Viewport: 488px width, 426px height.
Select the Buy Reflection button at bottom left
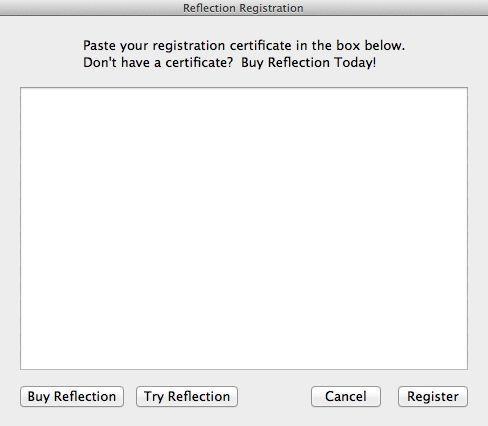[72, 396]
